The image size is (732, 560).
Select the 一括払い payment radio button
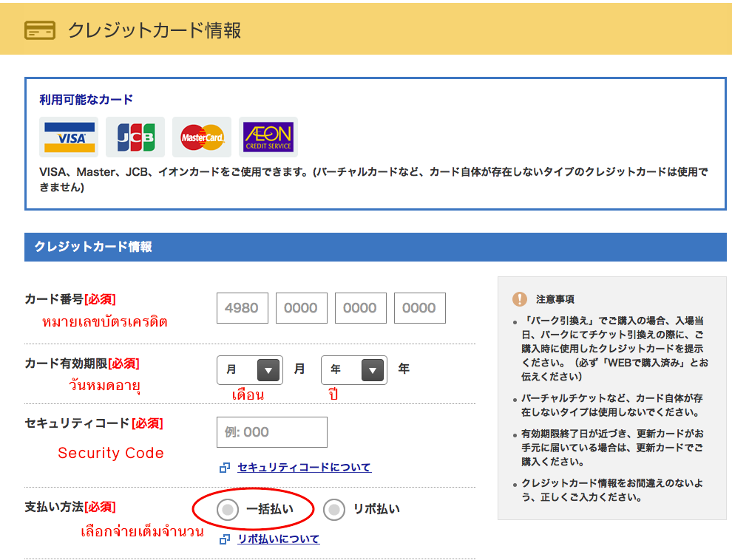228,509
